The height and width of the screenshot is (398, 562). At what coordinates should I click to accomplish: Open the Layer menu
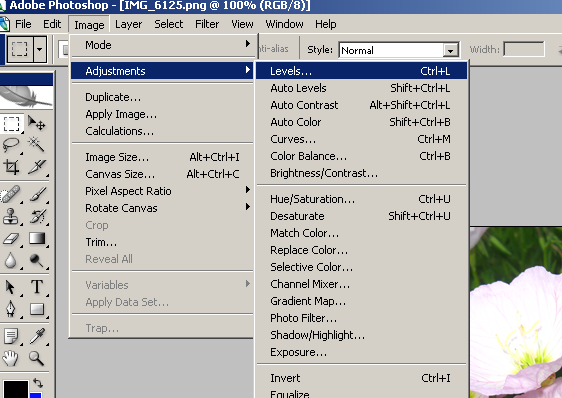click(x=128, y=24)
